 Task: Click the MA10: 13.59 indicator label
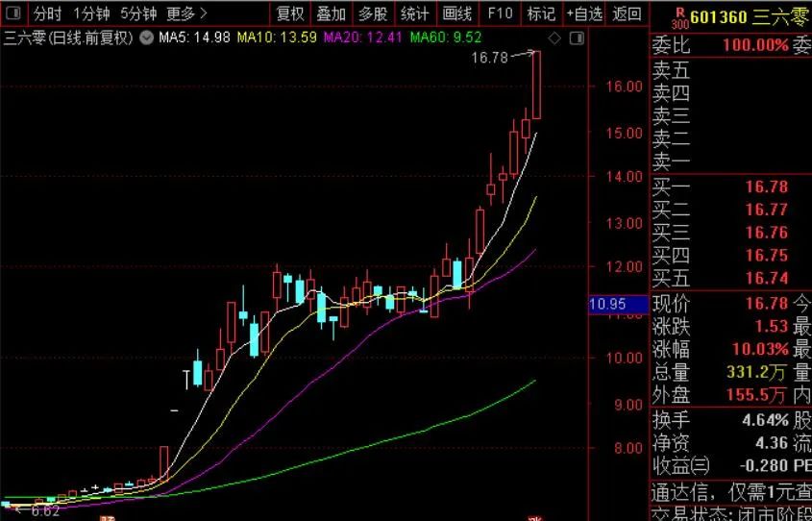(x=277, y=37)
